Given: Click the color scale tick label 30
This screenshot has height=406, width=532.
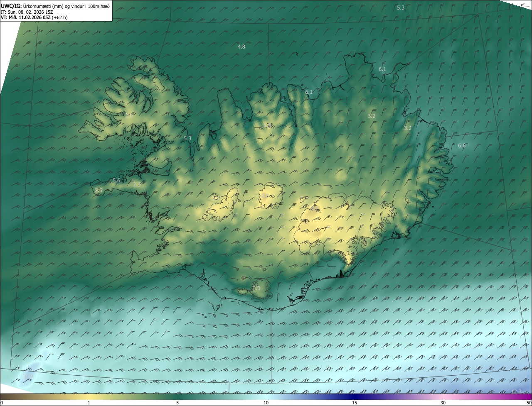Looking at the screenshot, I should point(443,403).
